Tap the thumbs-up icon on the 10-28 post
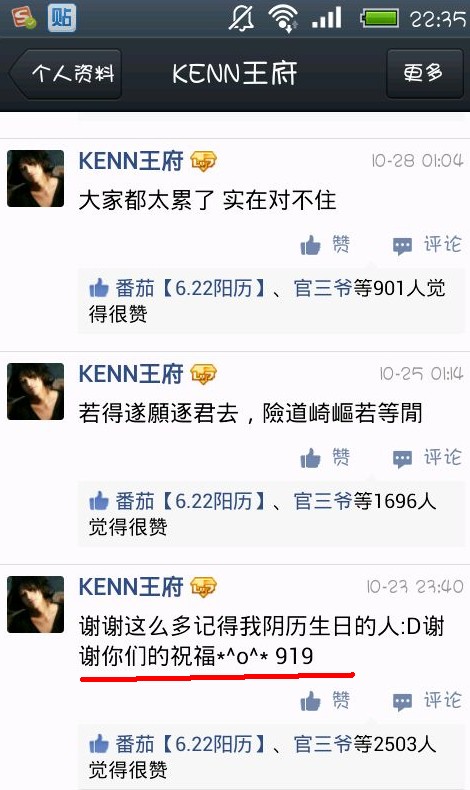The height and width of the screenshot is (790, 470). point(310,245)
